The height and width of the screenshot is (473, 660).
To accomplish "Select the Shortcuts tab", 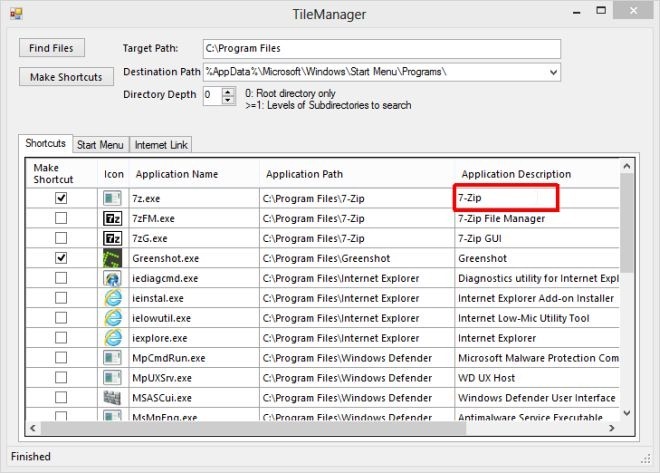I will [45, 143].
